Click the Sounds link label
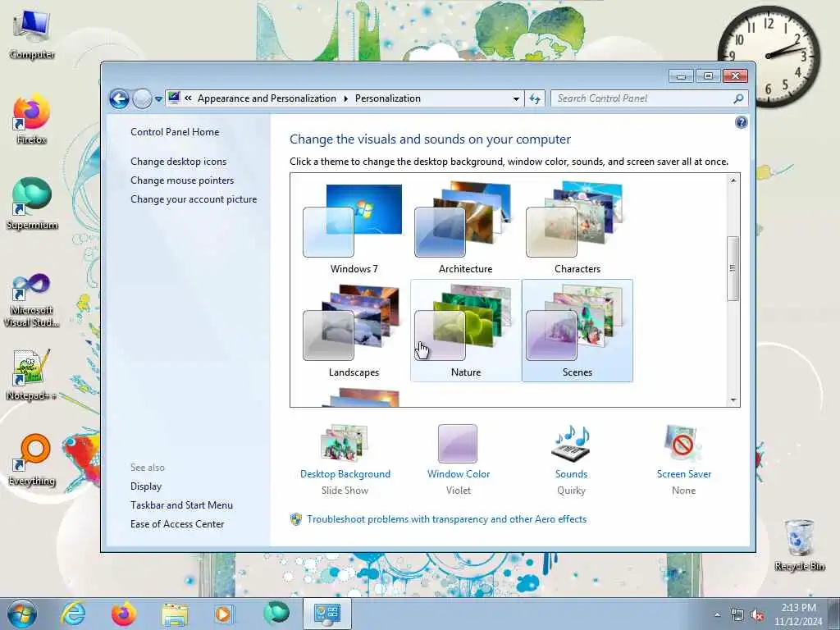Viewport: 840px width, 630px height. tap(571, 474)
